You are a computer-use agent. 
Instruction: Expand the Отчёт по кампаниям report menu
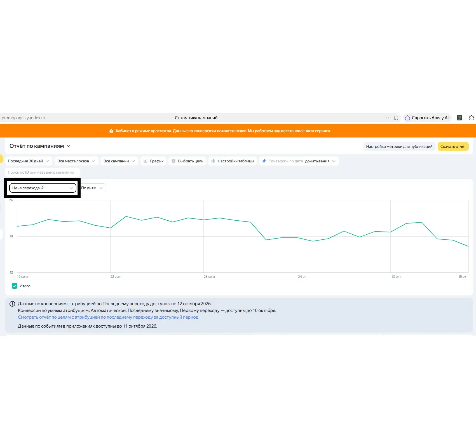point(40,146)
